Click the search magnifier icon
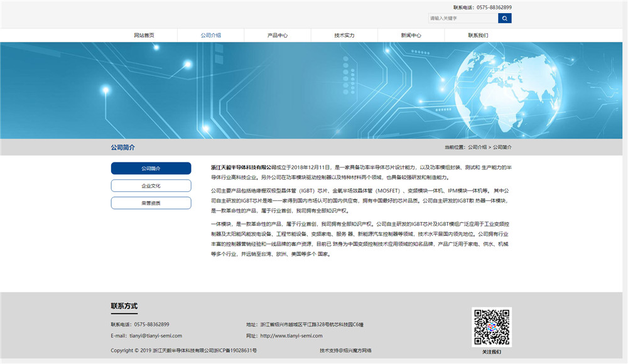This screenshot has width=628, height=364. (504, 18)
